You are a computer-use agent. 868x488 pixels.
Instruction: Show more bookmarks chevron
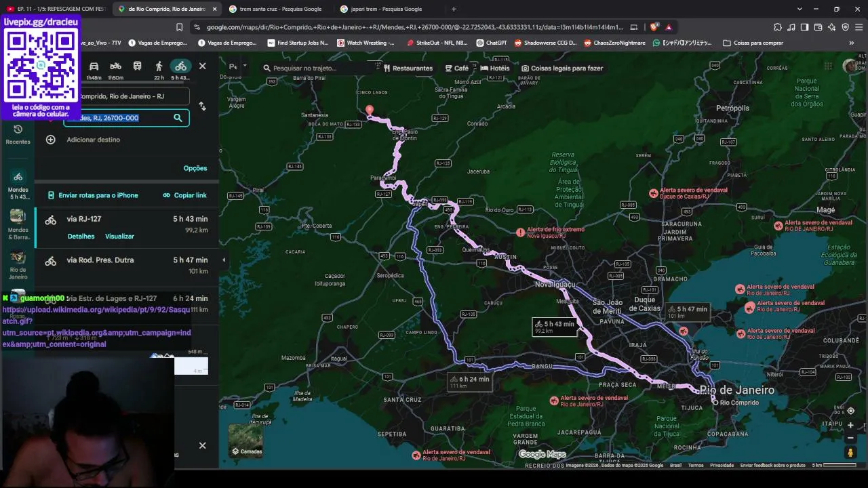[852, 43]
